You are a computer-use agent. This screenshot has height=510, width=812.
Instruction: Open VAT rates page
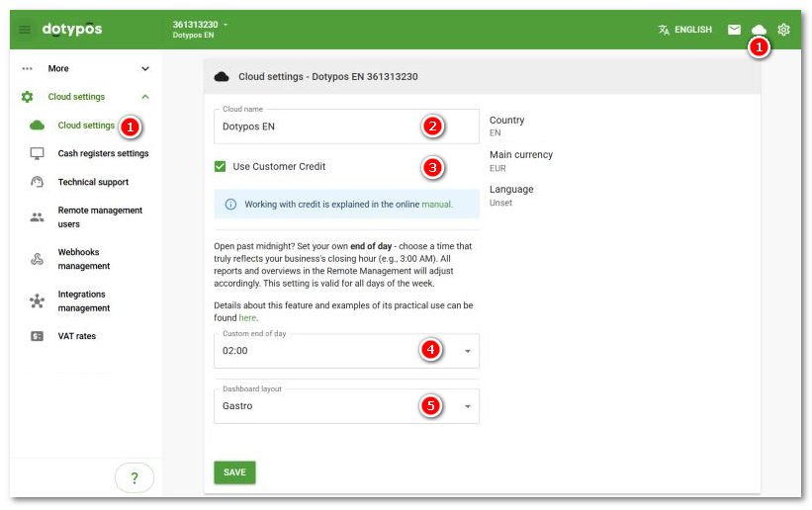76,336
